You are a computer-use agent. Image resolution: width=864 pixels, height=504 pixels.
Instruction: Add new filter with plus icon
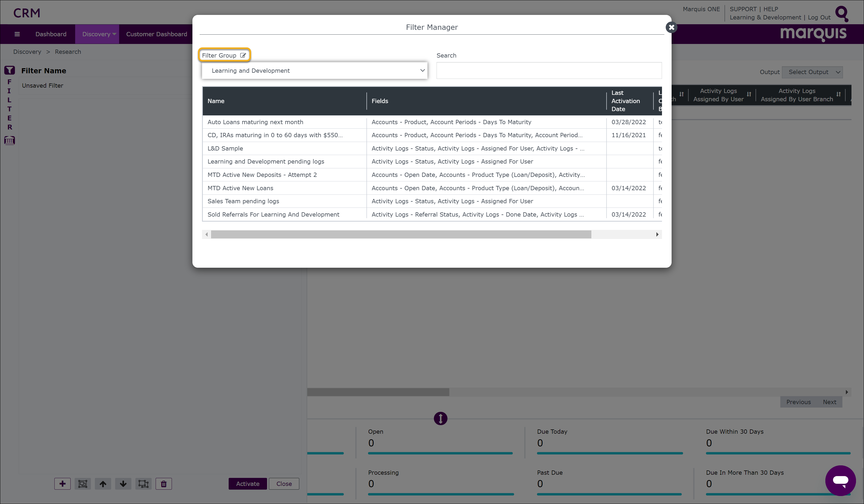pyautogui.click(x=62, y=484)
